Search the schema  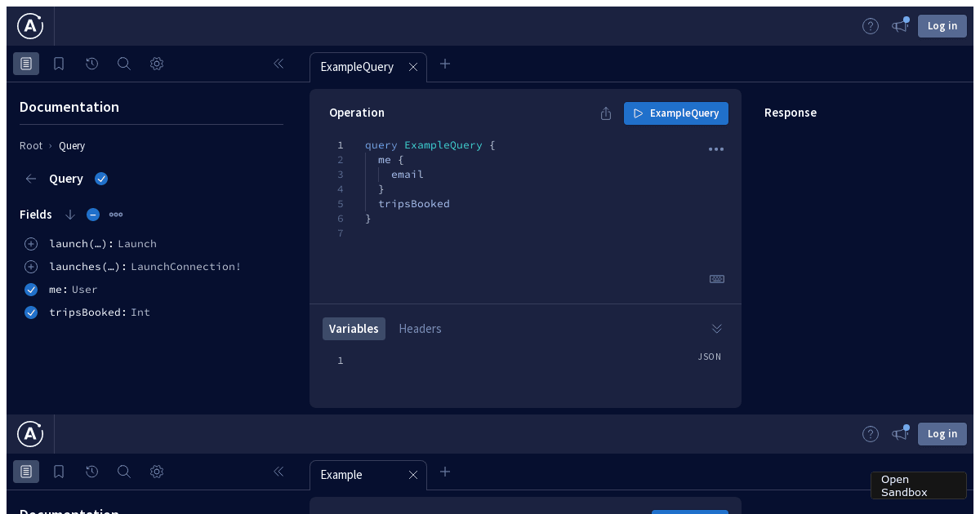click(123, 63)
